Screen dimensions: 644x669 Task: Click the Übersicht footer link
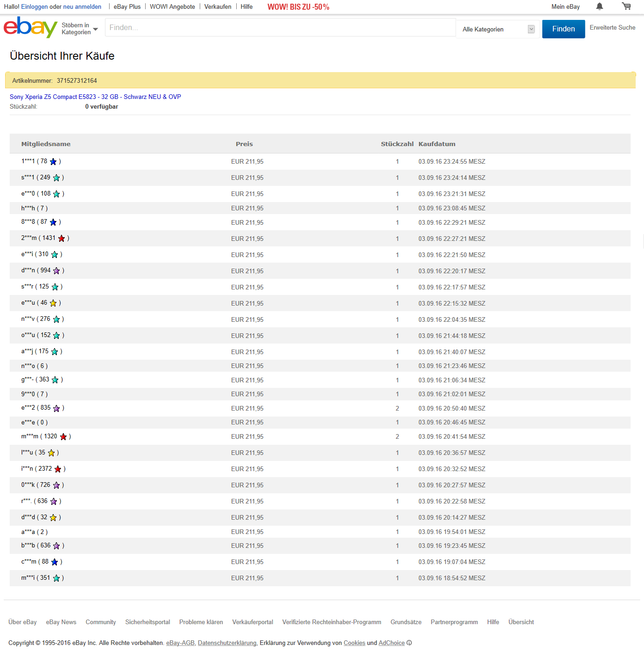click(521, 622)
